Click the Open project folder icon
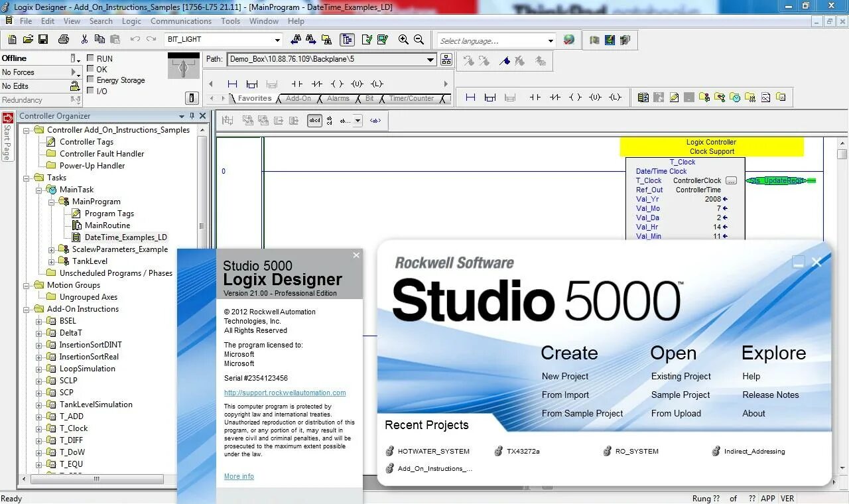Viewport: 849px width, 504px height. point(27,40)
